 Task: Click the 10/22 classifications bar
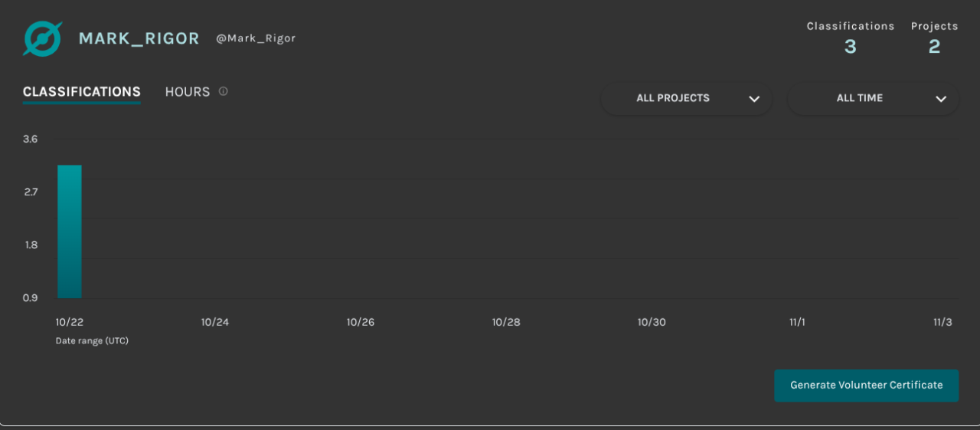point(70,231)
